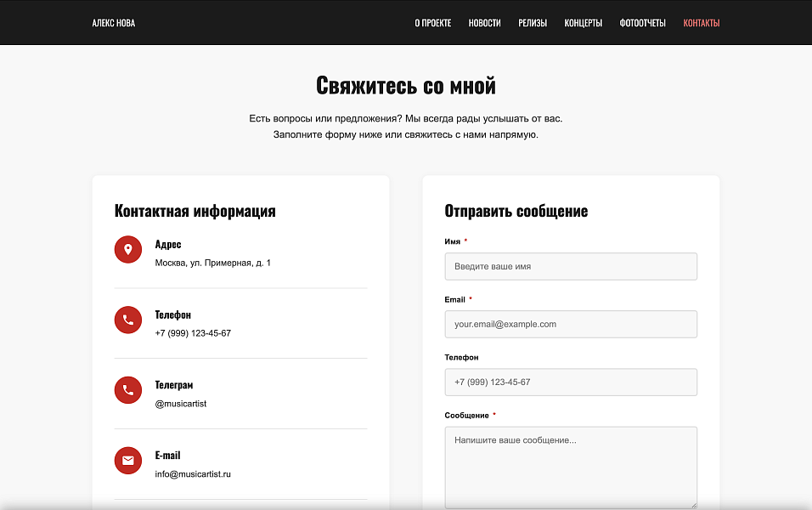Image resolution: width=812 pixels, height=510 pixels.
Task: Navigate to Концерты in the header
Action: point(583,23)
